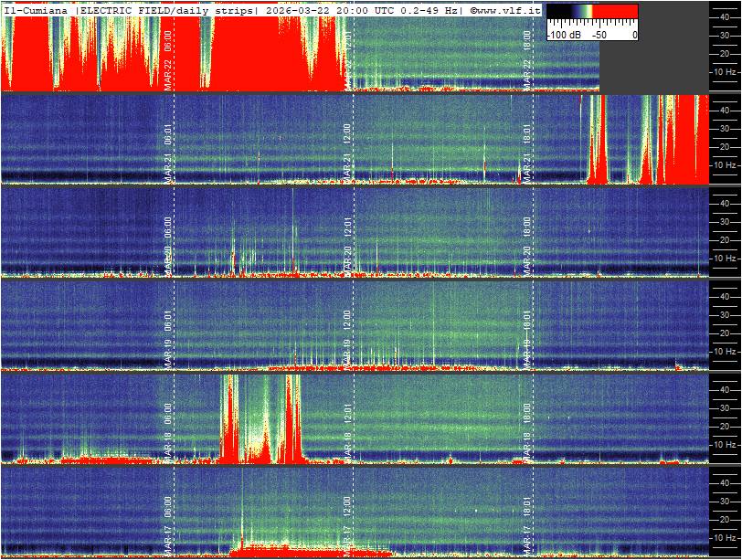Screen dimensions: 742x560
Task: Click the 40 label on MAR 21 frequency axis
Action: (724, 109)
